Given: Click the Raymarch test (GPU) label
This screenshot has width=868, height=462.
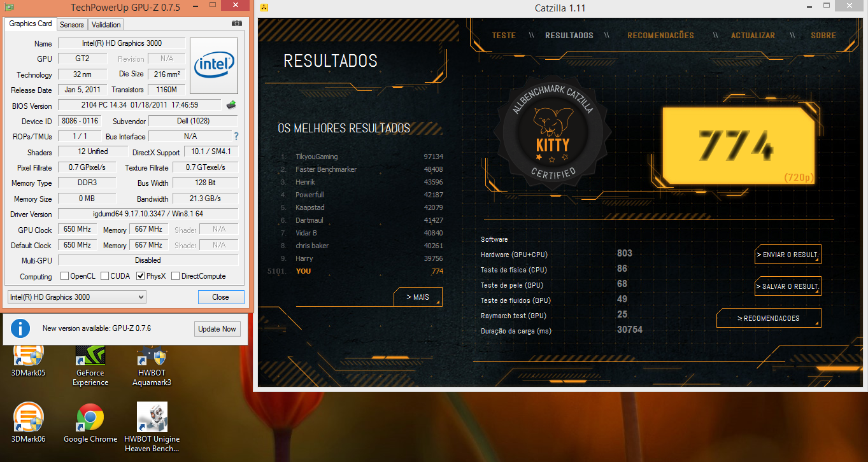Looking at the screenshot, I should click(513, 316).
